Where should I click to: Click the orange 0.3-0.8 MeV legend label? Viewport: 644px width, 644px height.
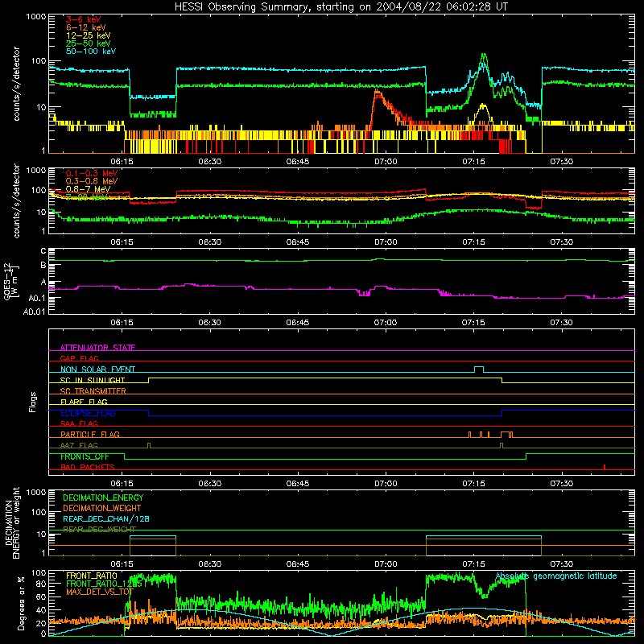[x=92, y=181]
